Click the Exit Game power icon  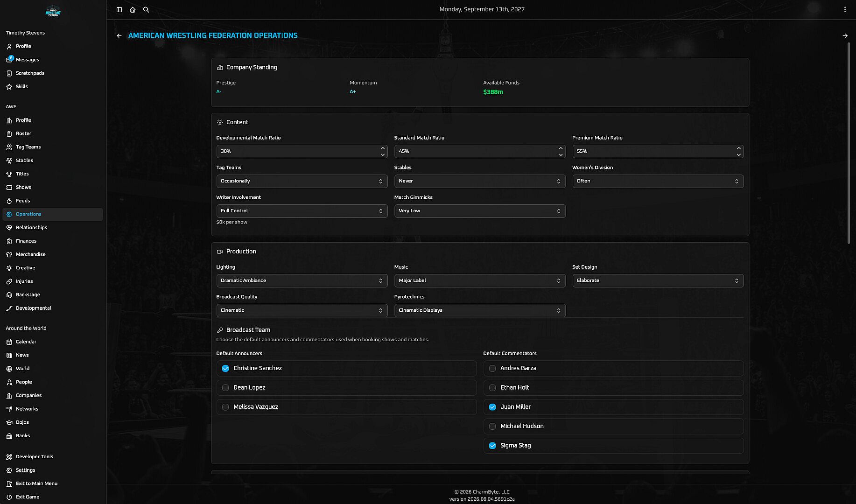9,497
